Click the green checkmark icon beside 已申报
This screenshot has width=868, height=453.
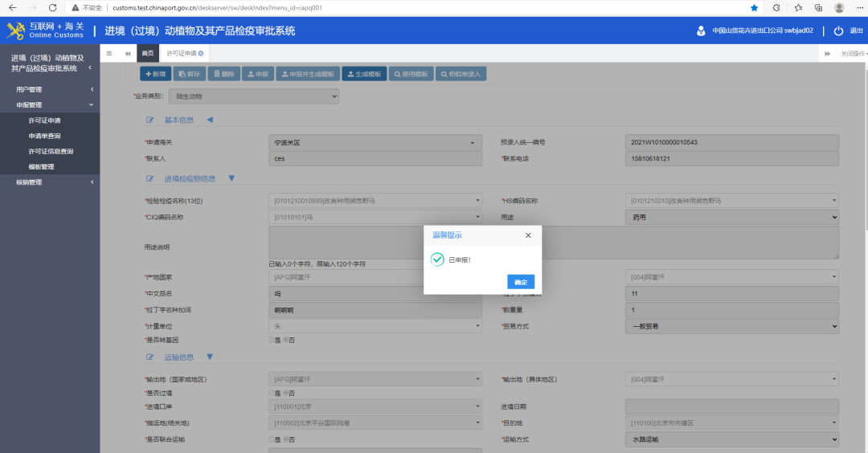coord(437,259)
